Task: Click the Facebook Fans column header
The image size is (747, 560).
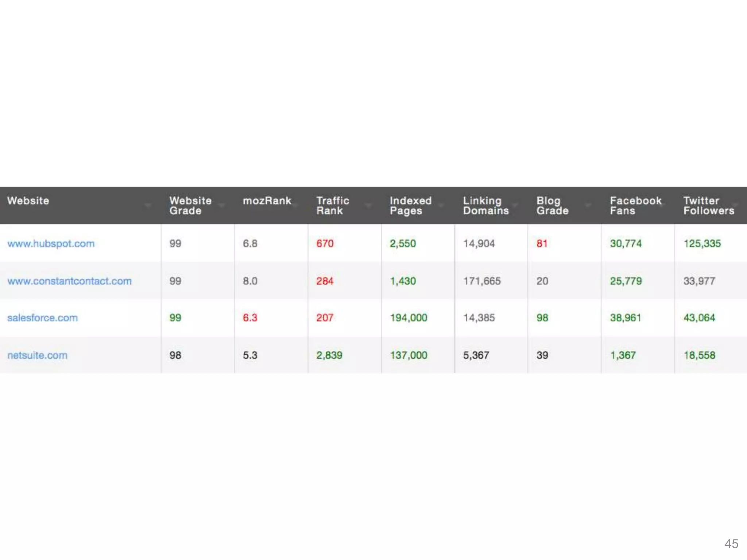Action: pos(635,206)
